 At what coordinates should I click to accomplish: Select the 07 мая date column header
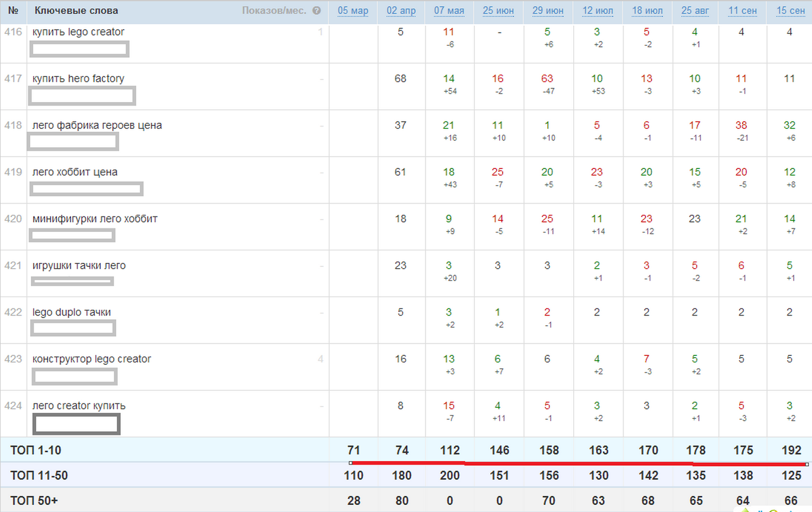point(449,11)
